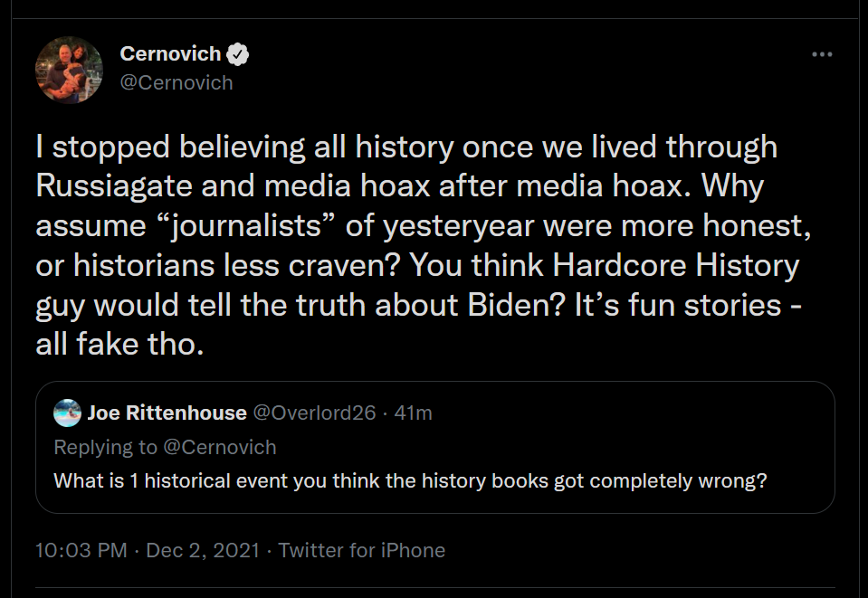Viewport: 868px width, 598px height.
Task: Click the Dec 2, 2021 tweet date
Action: coord(203,550)
